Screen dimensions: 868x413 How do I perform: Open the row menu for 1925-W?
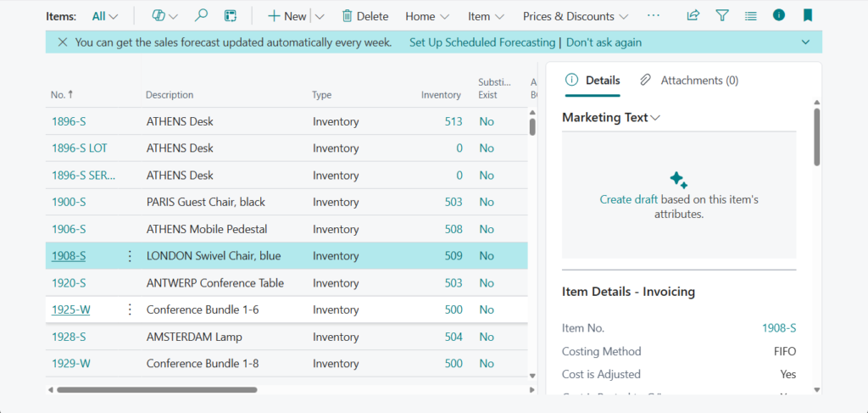click(x=130, y=310)
